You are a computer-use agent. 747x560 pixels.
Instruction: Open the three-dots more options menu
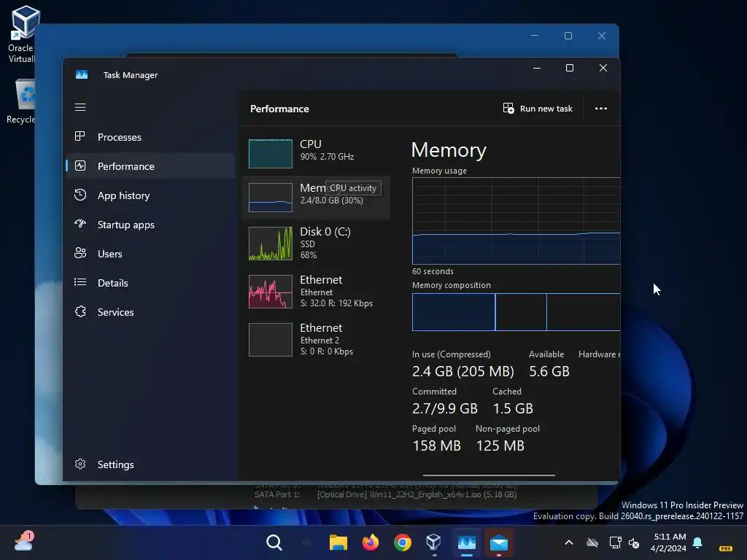601,109
